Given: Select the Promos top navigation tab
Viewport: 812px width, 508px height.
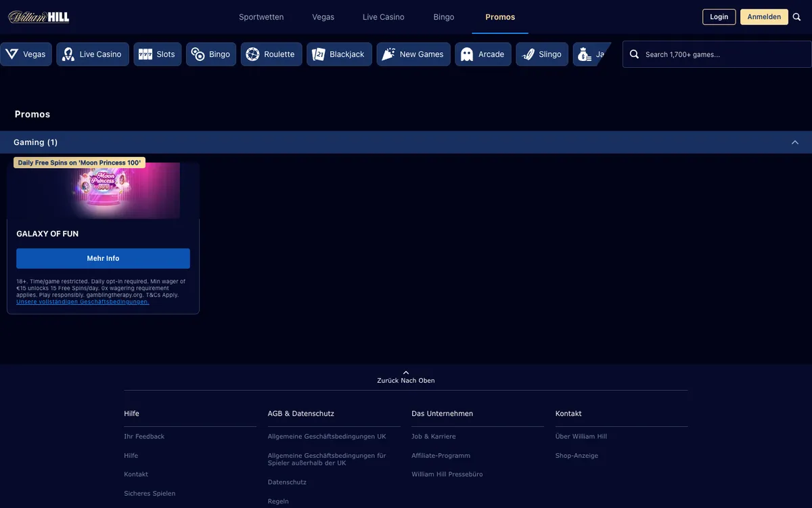Looking at the screenshot, I should tap(500, 17).
